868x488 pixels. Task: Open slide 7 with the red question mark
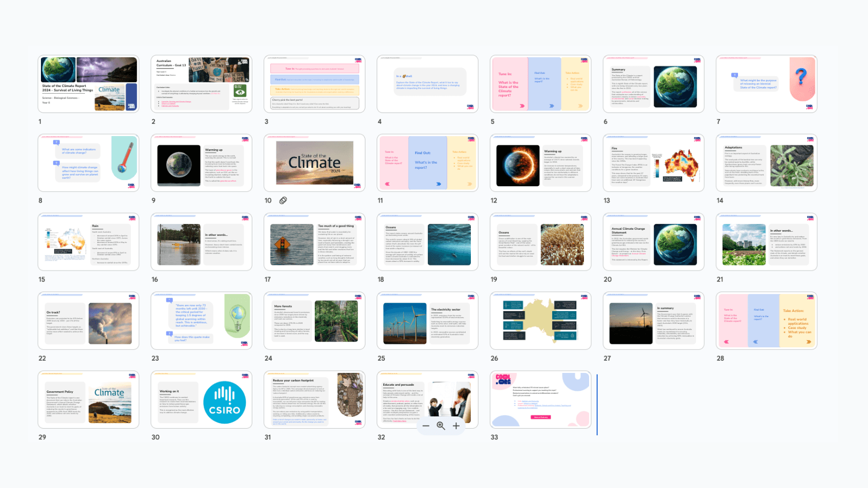pos(767,84)
